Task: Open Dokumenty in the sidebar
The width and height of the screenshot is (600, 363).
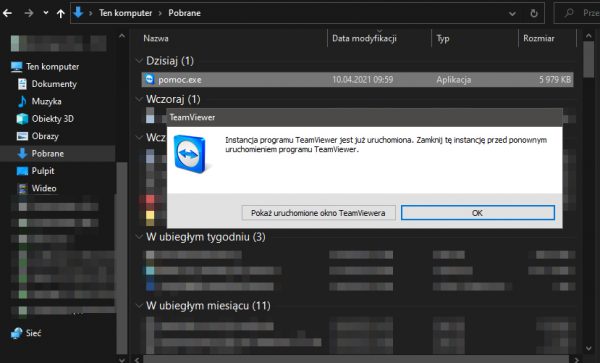Action: [54, 84]
